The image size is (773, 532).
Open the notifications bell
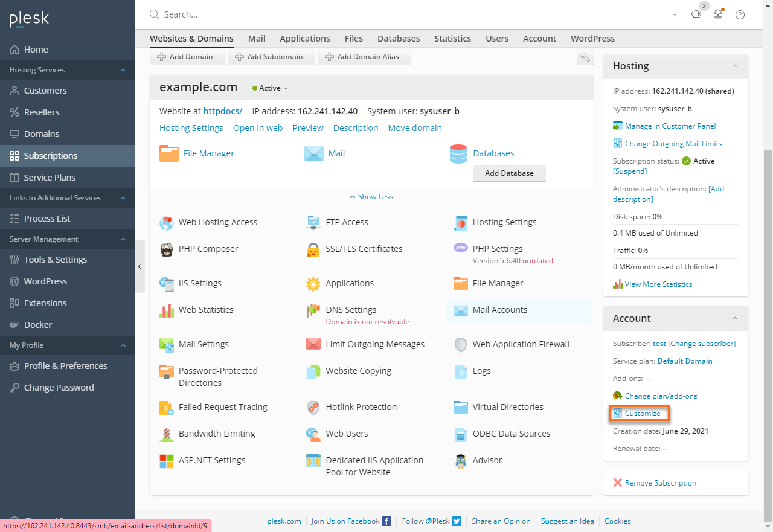696,14
